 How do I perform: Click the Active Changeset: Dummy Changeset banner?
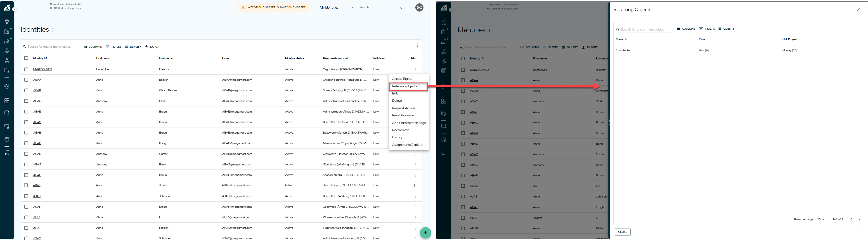coord(273,7)
